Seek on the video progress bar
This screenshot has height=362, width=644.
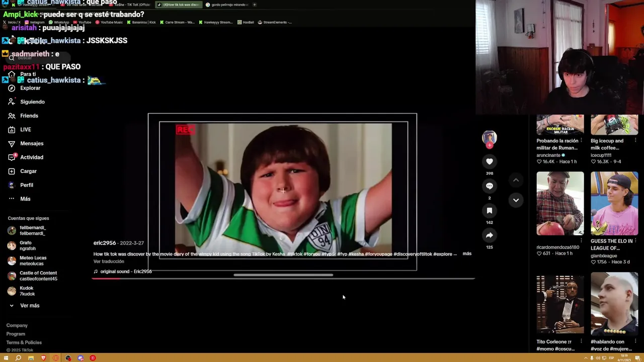pos(283,279)
